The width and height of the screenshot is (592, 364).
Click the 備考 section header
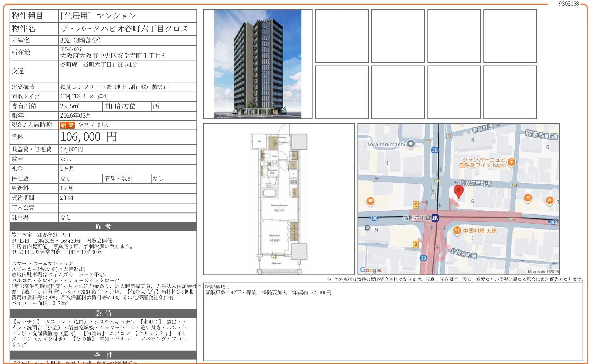coord(103,226)
